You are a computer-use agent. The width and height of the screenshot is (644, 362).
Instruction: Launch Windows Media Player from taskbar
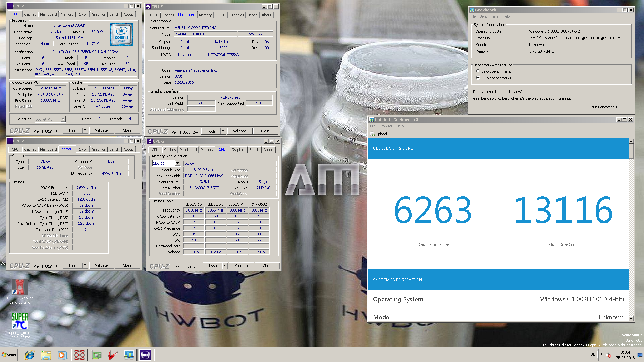coord(62,355)
